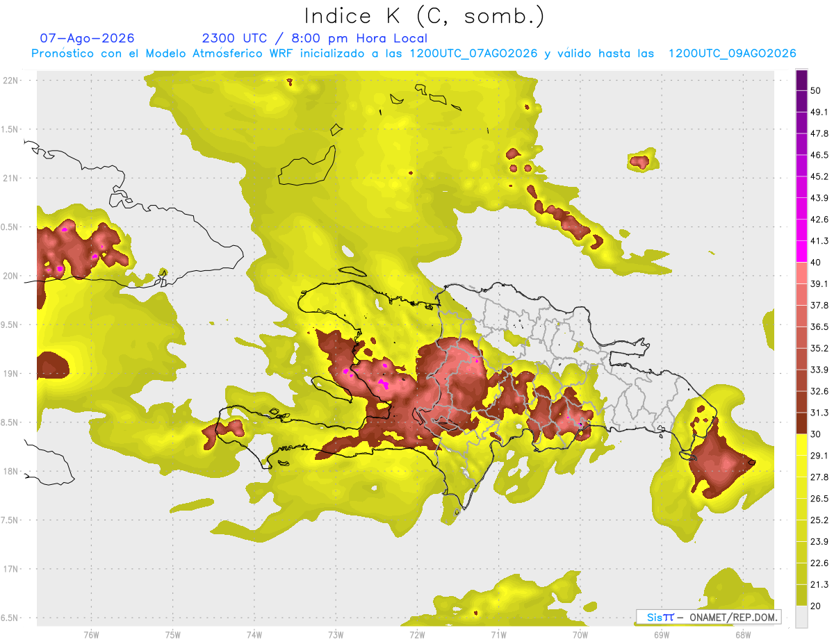Image resolution: width=834 pixels, height=644 pixels.
Task: Click latitude label "22N"
Action: 11,80
